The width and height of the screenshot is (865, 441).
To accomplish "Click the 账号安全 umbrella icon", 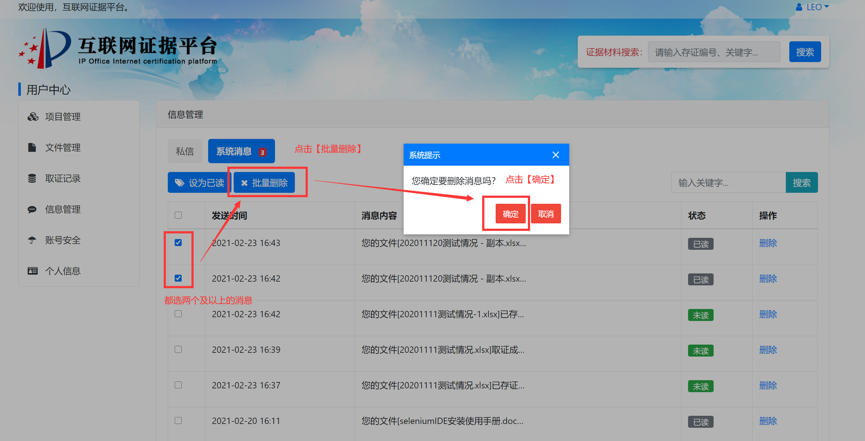I will pyautogui.click(x=32, y=241).
